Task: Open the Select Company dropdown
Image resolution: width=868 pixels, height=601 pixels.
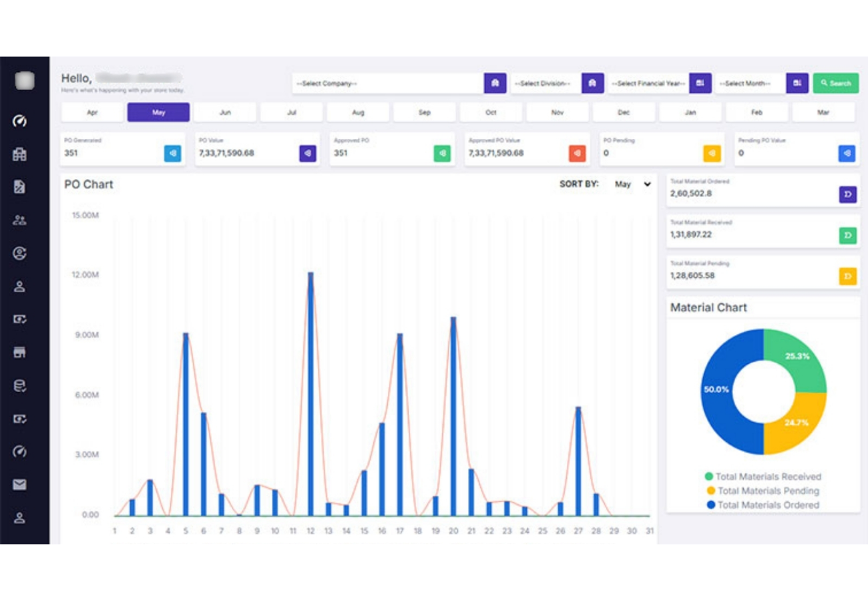Action: 388,83
